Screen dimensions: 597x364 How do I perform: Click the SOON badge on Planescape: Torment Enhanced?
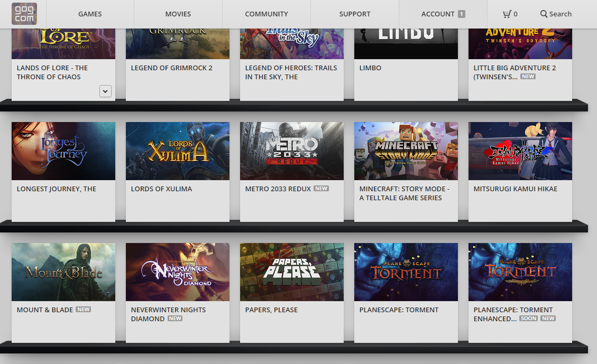click(528, 319)
